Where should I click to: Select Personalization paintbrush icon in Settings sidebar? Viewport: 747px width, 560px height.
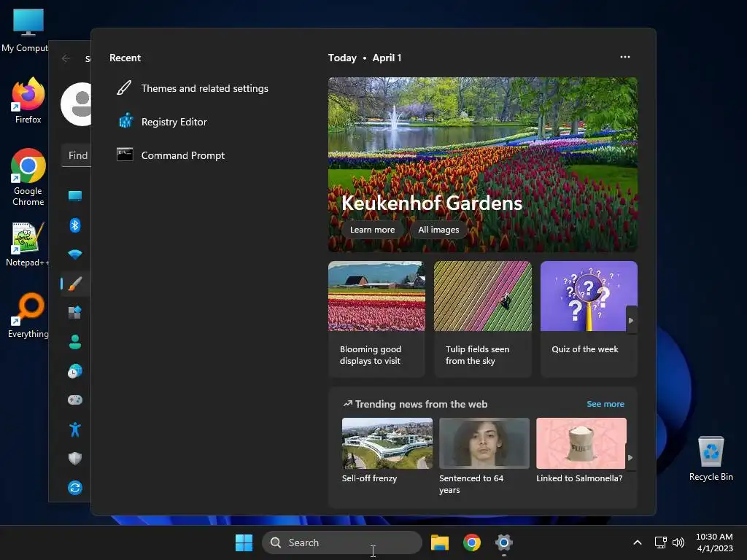(x=75, y=284)
